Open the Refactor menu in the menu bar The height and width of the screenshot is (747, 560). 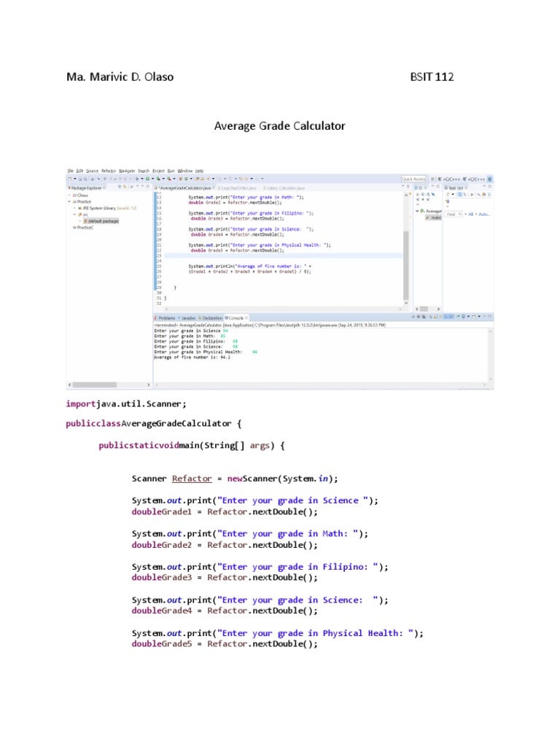click(x=109, y=171)
